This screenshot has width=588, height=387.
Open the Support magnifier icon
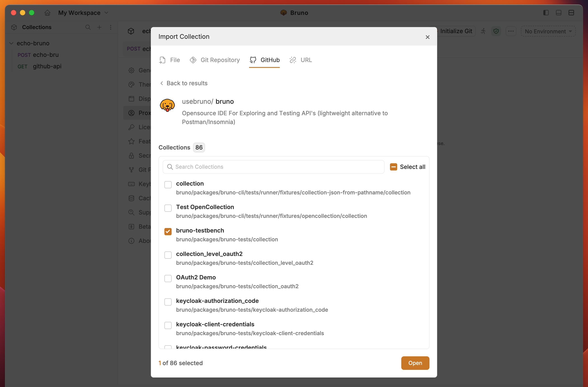(131, 212)
